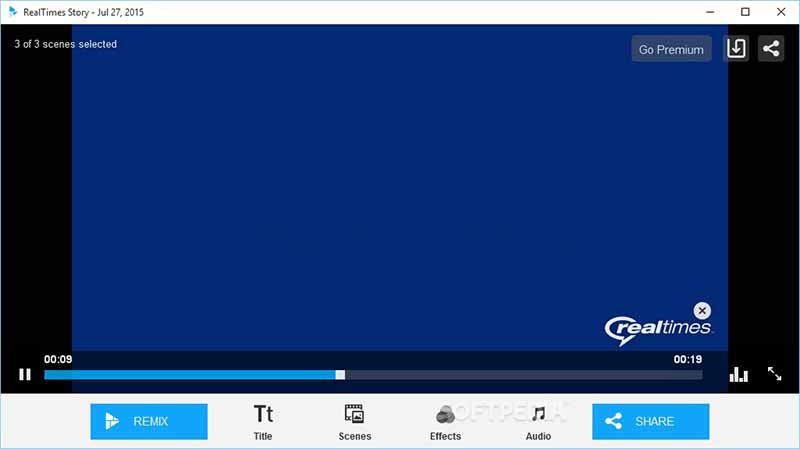Open the volume level bars icon

tap(738, 375)
